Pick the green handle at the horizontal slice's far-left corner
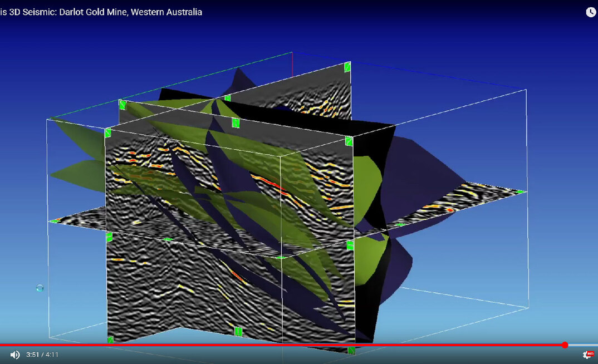Image resolution: width=598 pixels, height=364 pixels. pyautogui.click(x=55, y=221)
